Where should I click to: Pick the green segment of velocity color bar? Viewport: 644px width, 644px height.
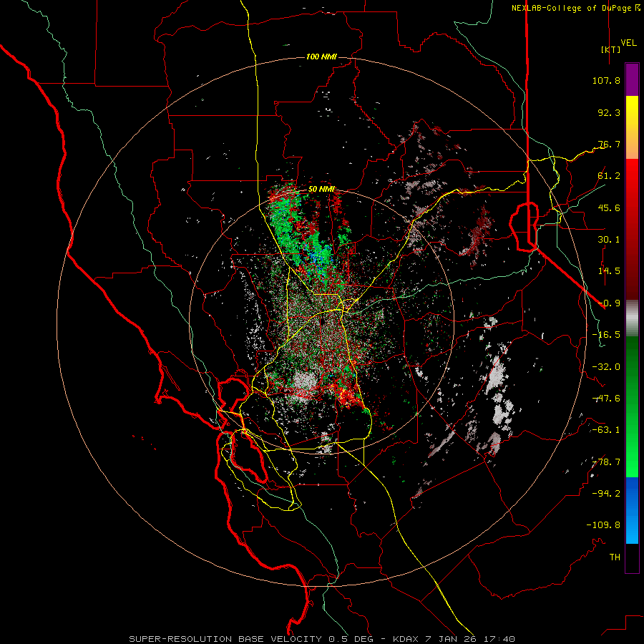[632, 406]
